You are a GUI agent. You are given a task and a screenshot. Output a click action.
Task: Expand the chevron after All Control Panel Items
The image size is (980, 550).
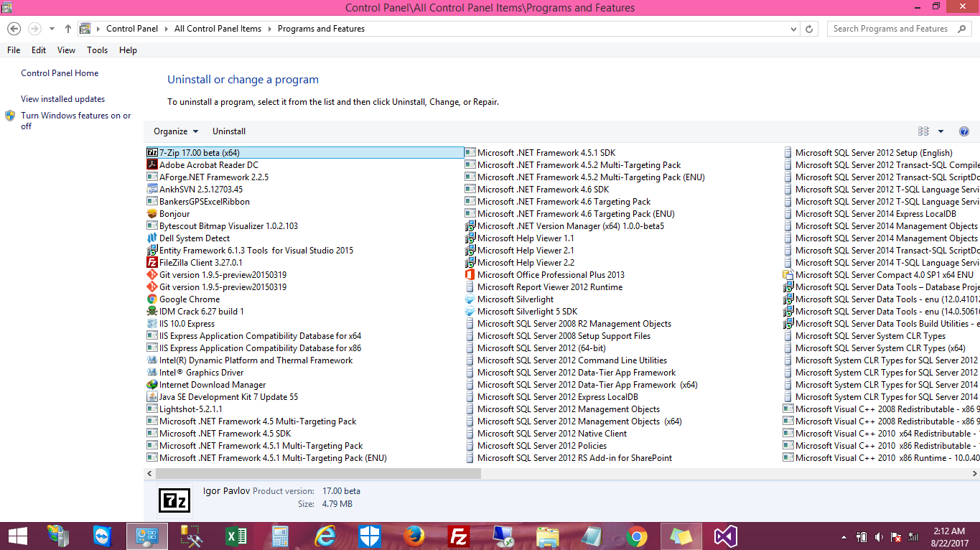pos(270,29)
